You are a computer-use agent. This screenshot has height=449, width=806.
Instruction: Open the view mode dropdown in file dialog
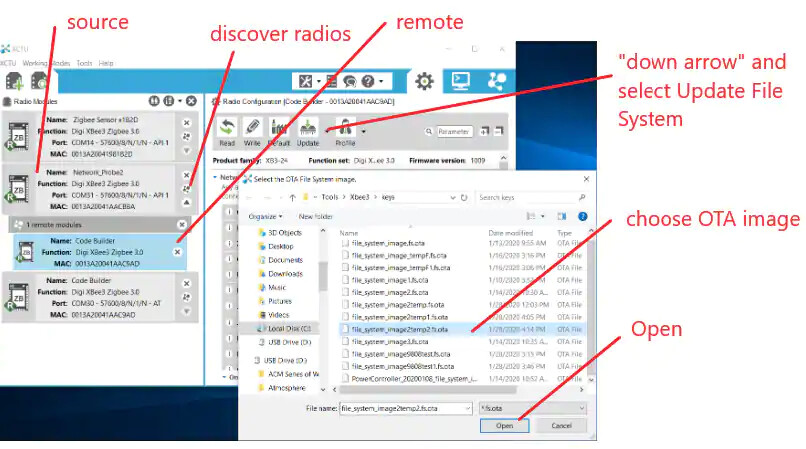click(543, 217)
